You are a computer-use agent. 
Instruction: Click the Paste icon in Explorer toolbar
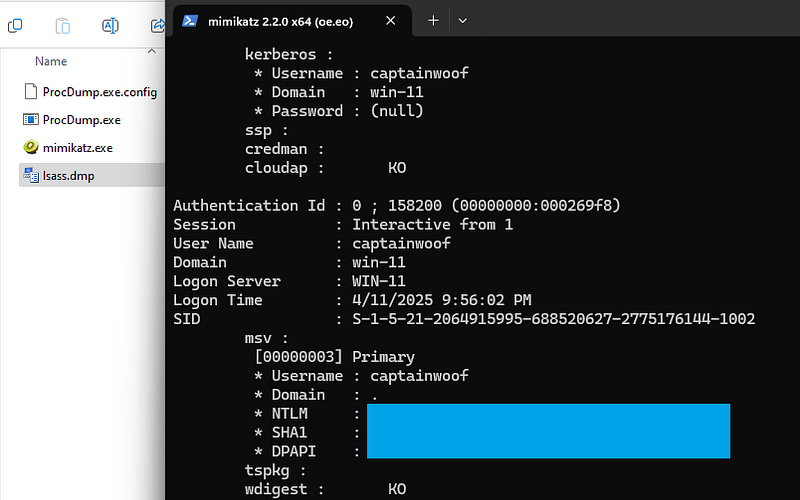[x=63, y=26]
